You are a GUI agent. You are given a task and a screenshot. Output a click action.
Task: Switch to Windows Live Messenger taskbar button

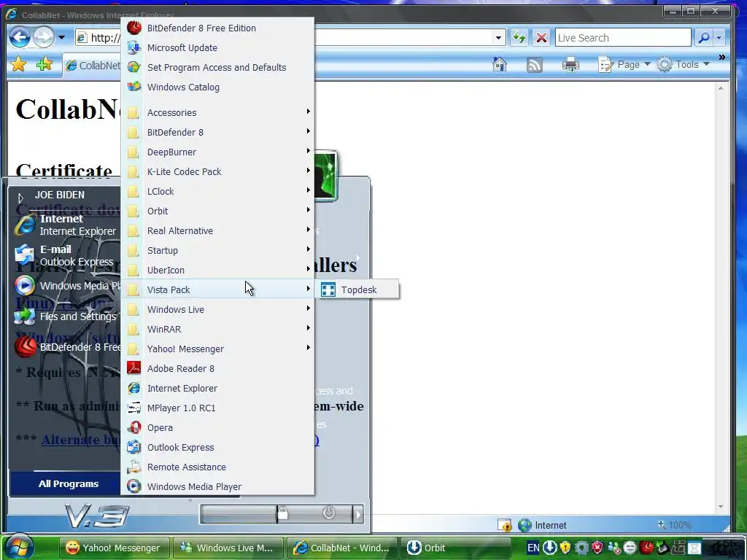tap(228, 548)
